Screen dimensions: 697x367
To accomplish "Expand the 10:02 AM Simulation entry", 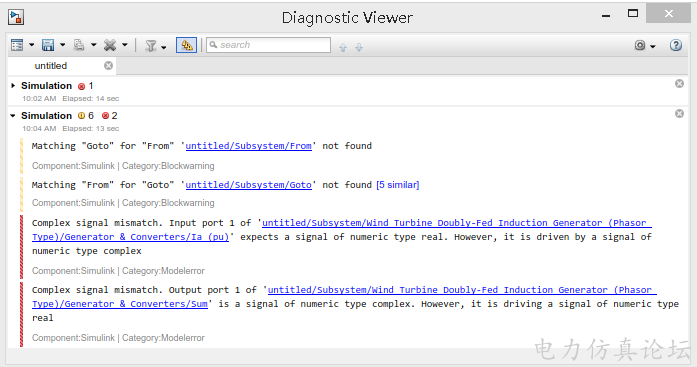I will [x=13, y=85].
